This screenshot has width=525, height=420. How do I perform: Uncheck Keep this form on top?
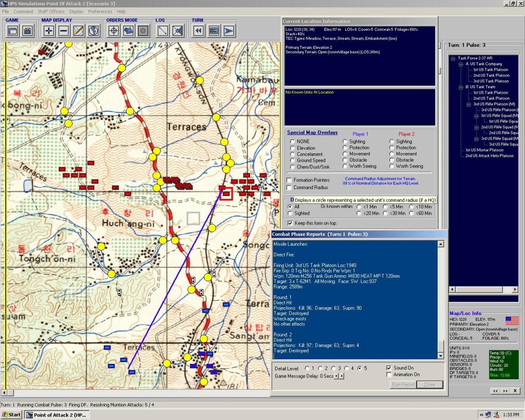[x=290, y=223]
